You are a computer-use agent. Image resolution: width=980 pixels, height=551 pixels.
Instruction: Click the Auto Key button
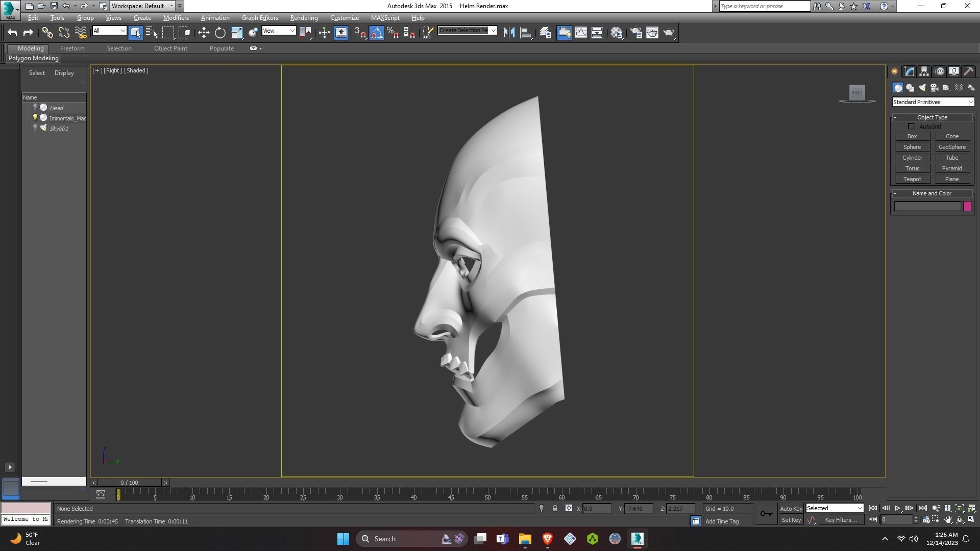tap(791, 509)
